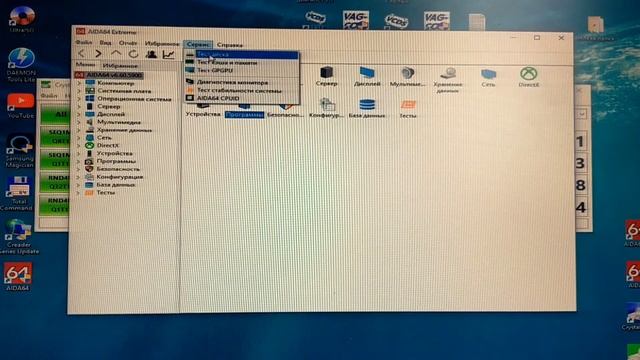640x360 pixels.
Task: Switch to the Избранное sidebar tab
Action: tap(120, 65)
